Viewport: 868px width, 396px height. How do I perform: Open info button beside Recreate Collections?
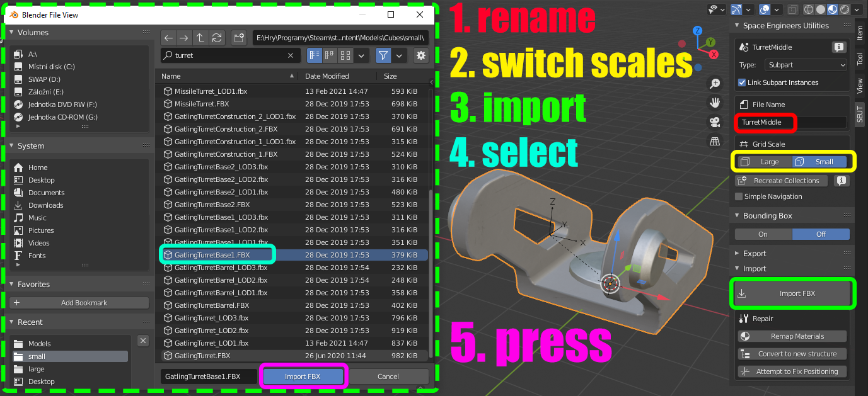pyautogui.click(x=840, y=181)
